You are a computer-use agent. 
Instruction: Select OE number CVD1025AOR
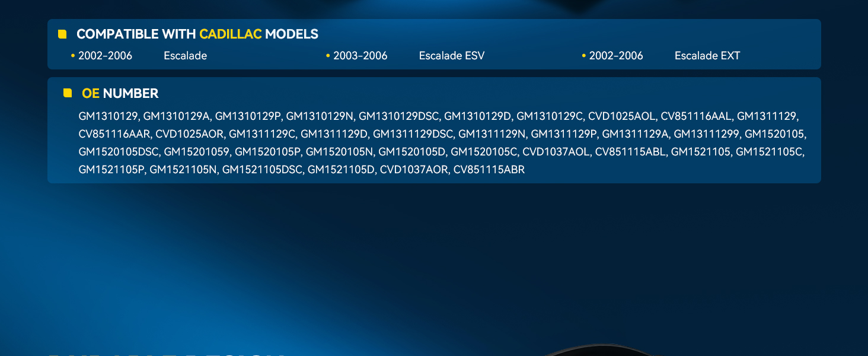189,134
